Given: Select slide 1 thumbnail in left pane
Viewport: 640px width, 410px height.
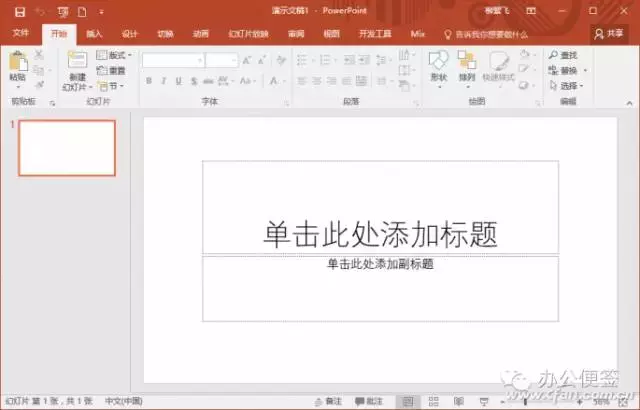Looking at the screenshot, I should pyautogui.click(x=67, y=148).
